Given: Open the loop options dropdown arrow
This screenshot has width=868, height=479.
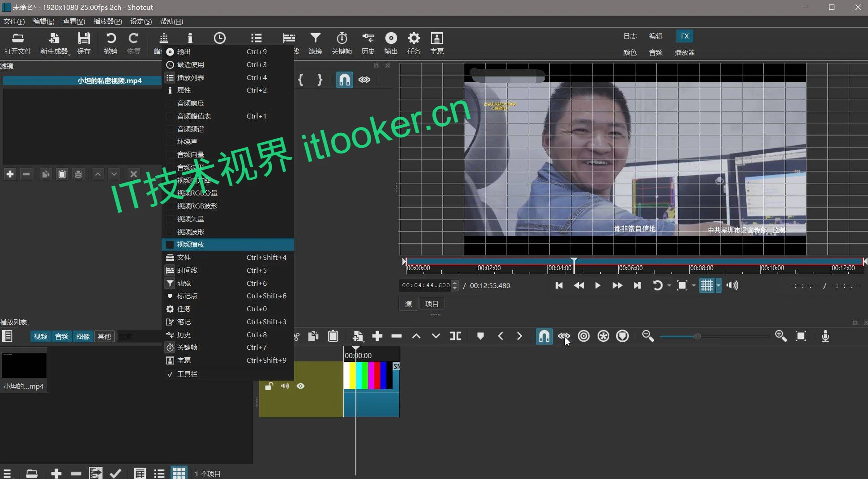Looking at the screenshot, I should point(669,285).
